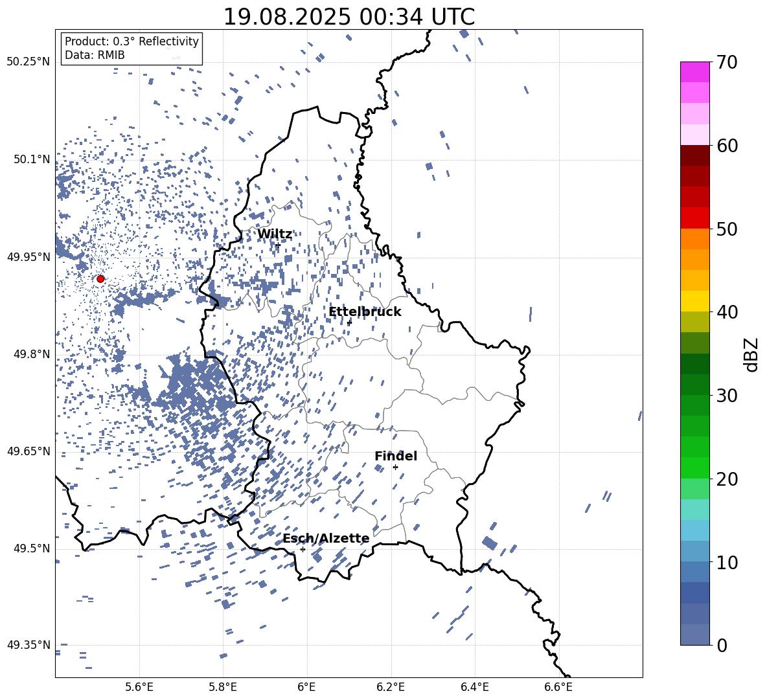
Task: Click the Findel station cross marker
Action: coord(395,467)
